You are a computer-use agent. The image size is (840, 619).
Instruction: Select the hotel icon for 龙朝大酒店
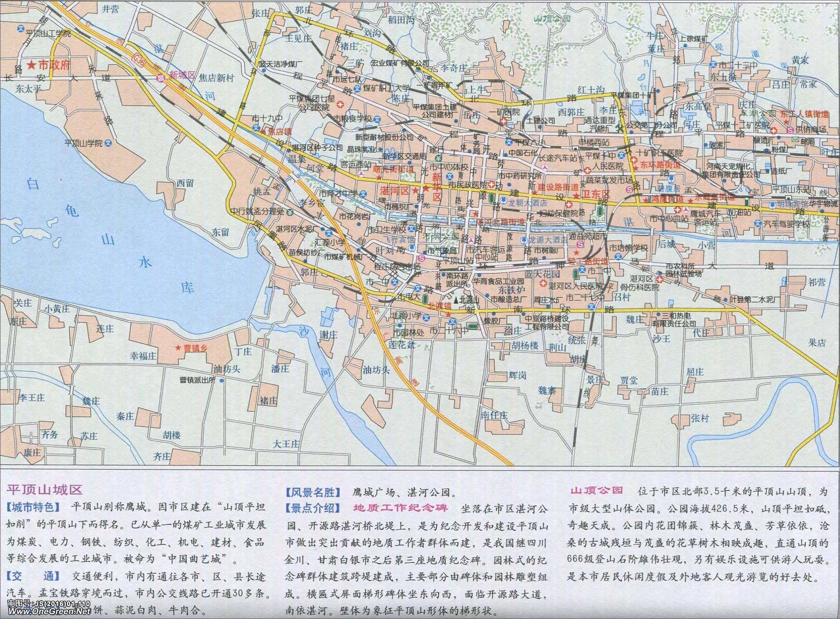point(504,203)
